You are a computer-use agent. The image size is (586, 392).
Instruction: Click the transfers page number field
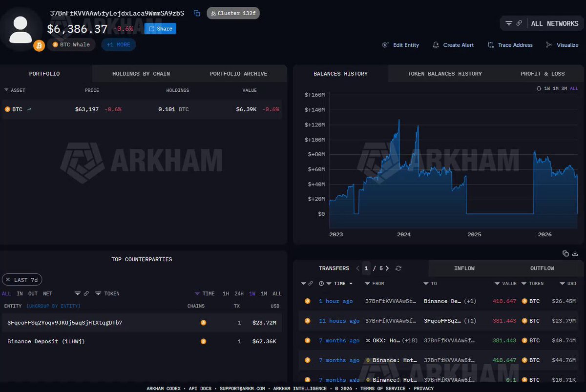click(x=366, y=268)
